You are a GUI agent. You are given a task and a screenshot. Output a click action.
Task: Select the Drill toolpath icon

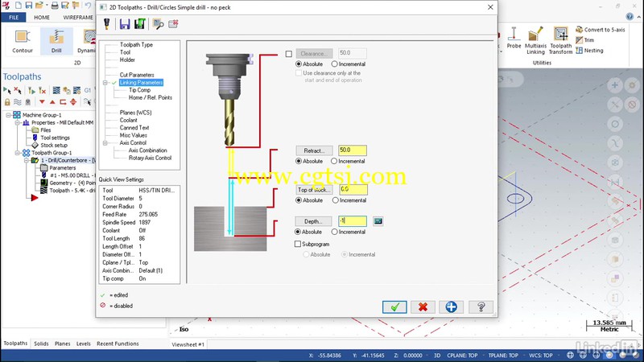click(x=56, y=41)
